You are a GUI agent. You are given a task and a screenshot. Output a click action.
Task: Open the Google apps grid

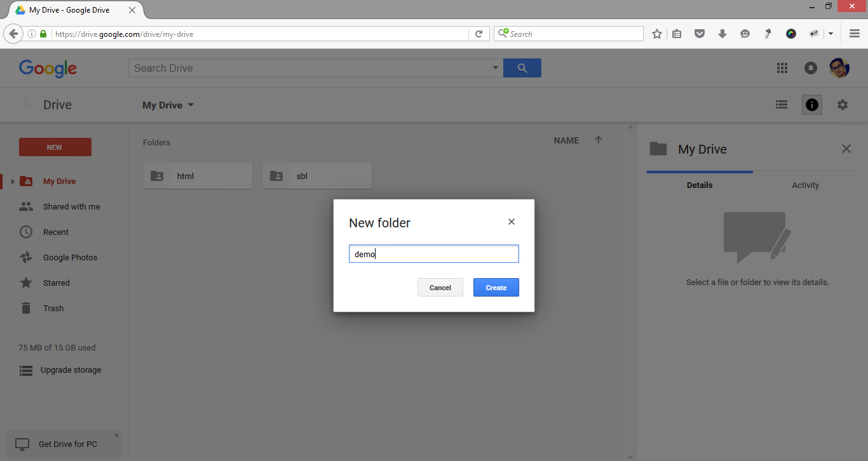coord(782,68)
